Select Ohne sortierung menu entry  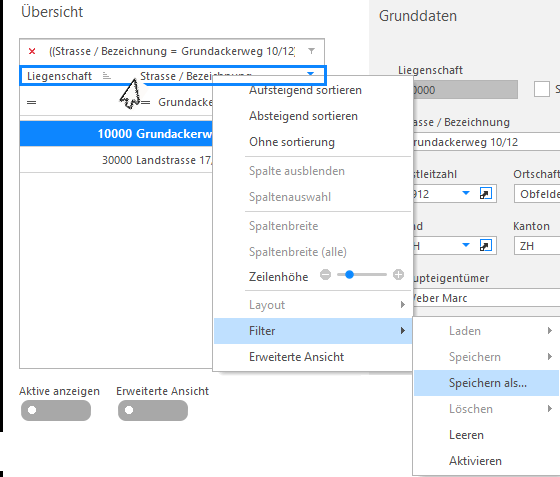[x=312, y=142]
